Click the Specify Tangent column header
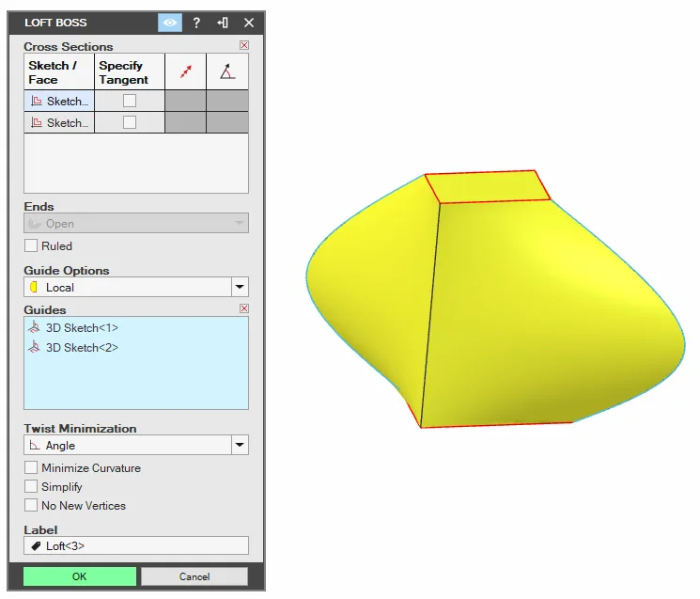The image size is (700, 599). (x=130, y=71)
